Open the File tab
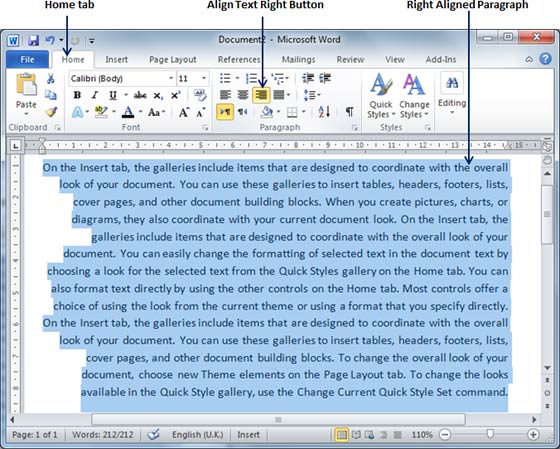This screenshot has height=449, width=560. (x=27, y=59)
